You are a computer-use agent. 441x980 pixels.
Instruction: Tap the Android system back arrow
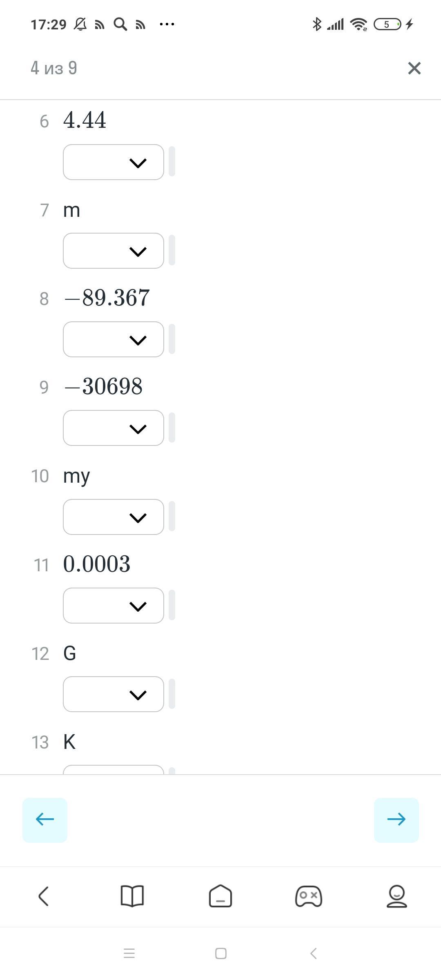(x=314, y=954)
